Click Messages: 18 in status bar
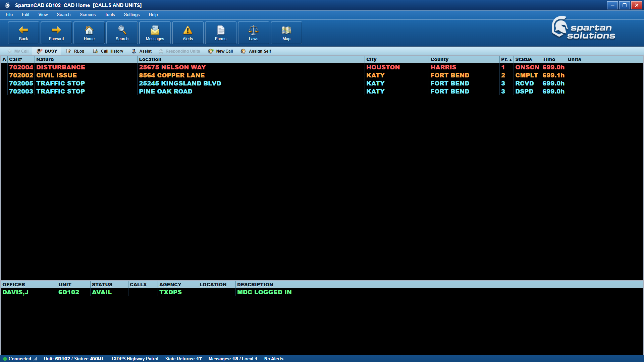The height and width of the screenshot is (362, 644). (x=233, y=359)
